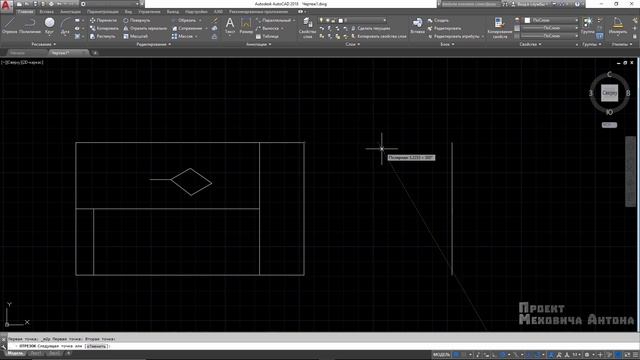The width and height of the screenshot is (640, 360).
Task: Expand the Блок panel
Action: 447,44
